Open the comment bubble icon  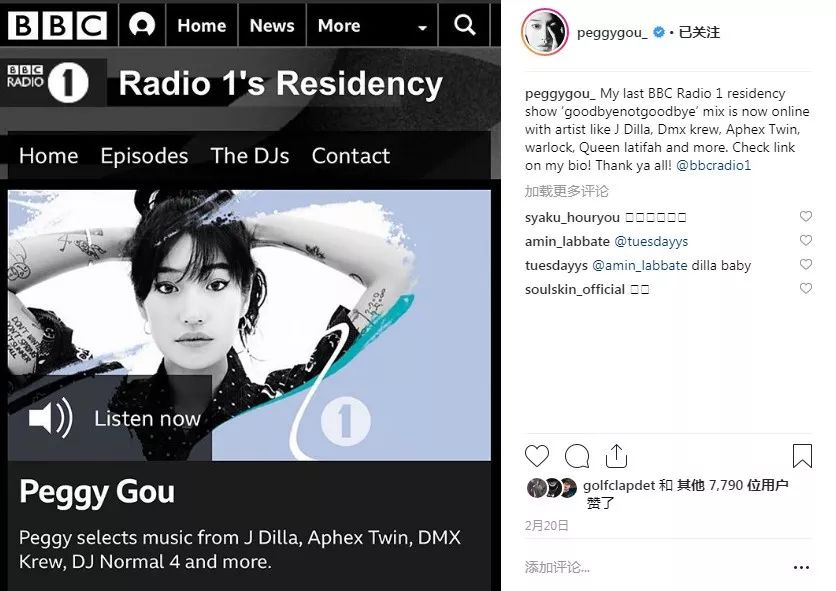click(x=577, y=456)
